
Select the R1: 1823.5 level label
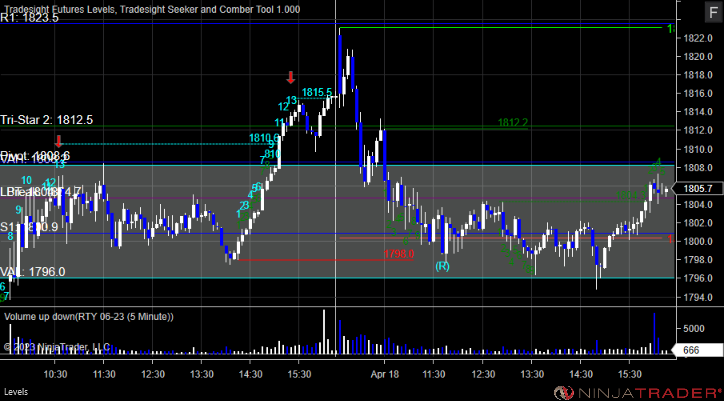pyautogui.click(x=30, y=18)
